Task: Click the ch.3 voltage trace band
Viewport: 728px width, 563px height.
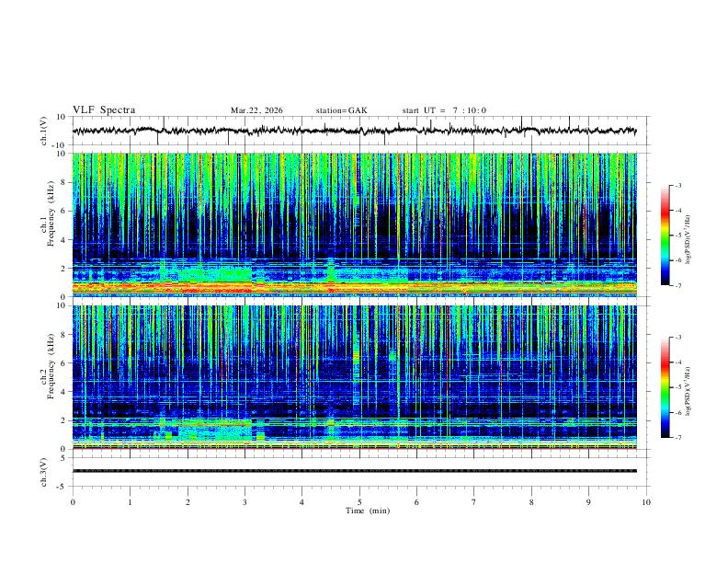Action: 354,471
